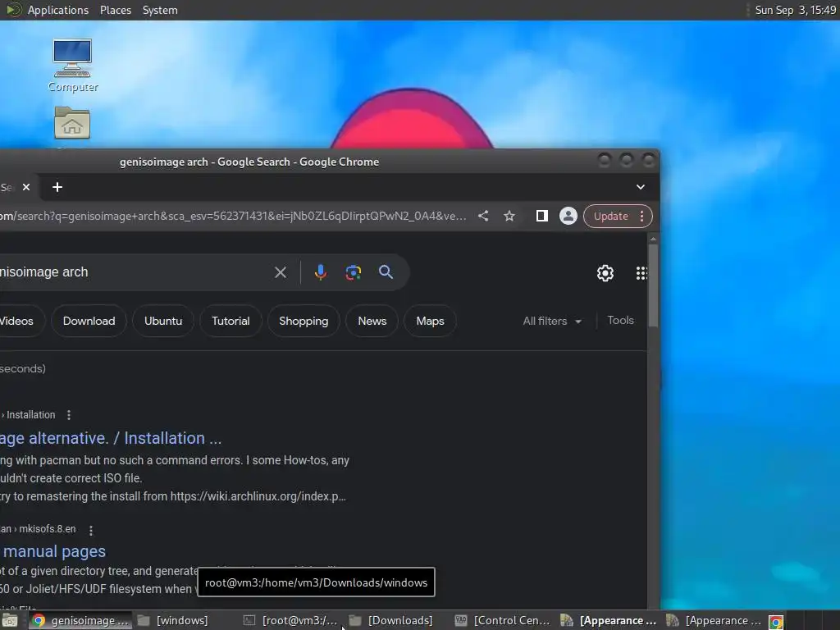Open the Computer desktop icon
Screen dimensions: 840x630
(72, 65)
